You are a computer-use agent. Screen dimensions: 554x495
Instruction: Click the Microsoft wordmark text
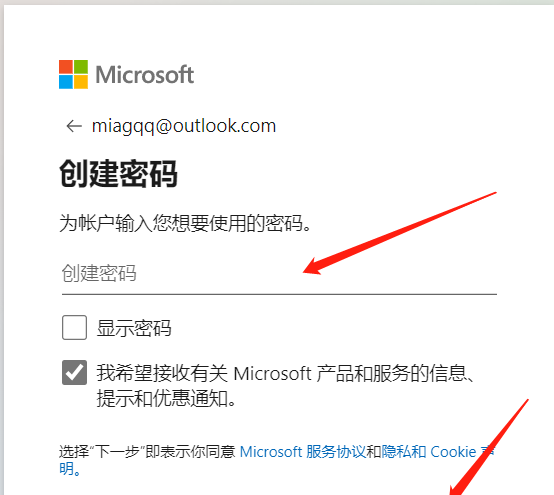pyautogui.click(x=145, y=75)
